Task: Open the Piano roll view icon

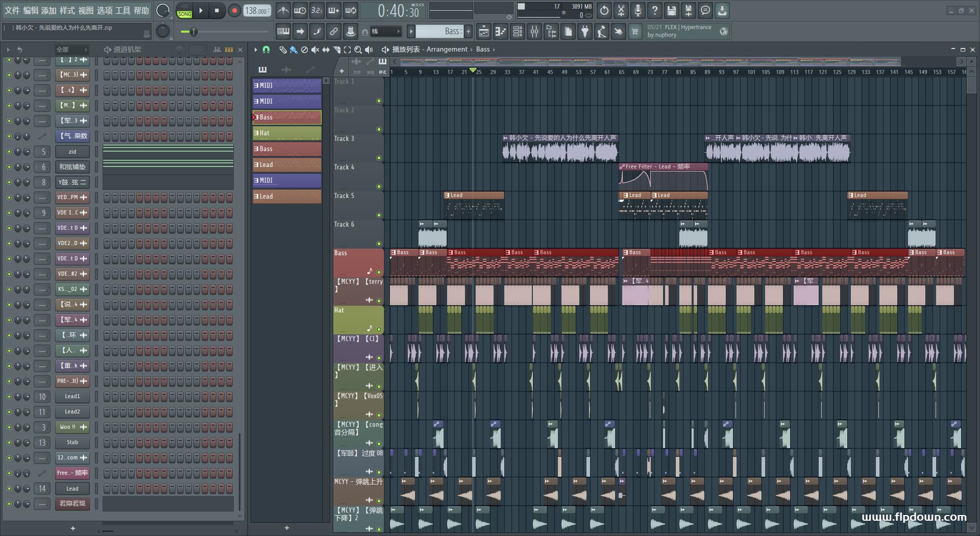Action: [x=501, y=32]
